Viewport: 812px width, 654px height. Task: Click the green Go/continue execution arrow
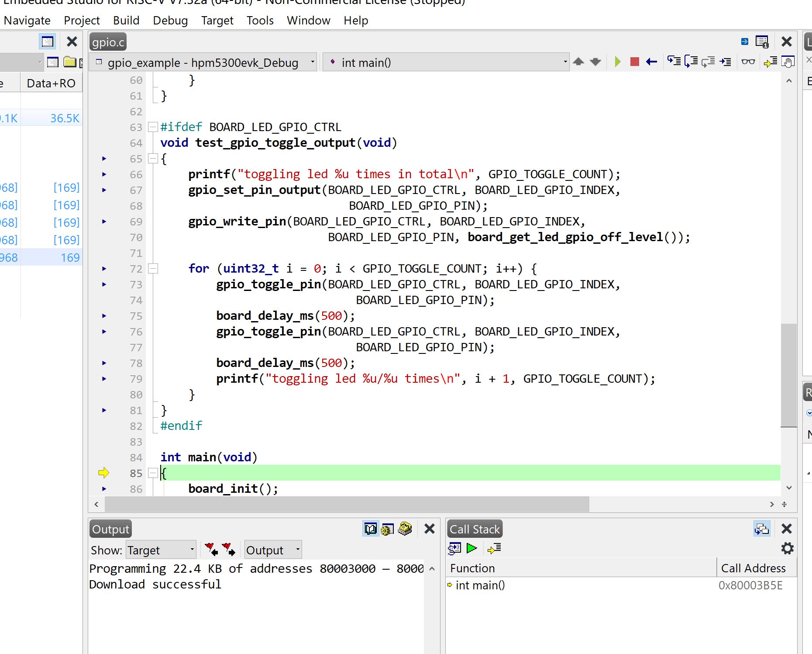tap(617, 62)
